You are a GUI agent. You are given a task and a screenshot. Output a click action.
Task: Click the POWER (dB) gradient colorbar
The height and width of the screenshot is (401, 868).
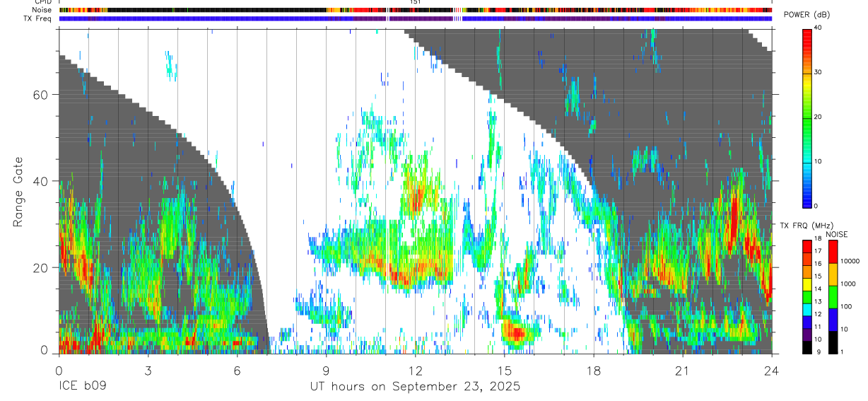point(807,117)
